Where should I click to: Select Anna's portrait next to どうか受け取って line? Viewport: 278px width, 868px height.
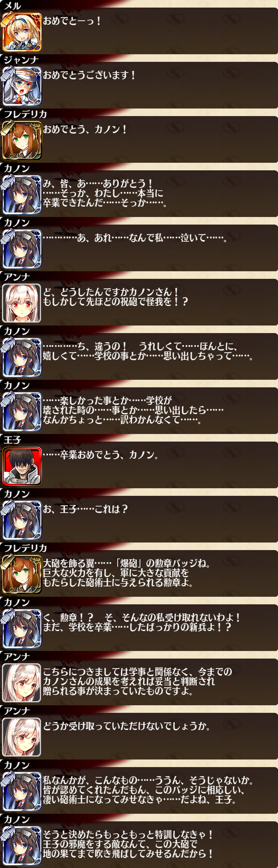(22, 738)
